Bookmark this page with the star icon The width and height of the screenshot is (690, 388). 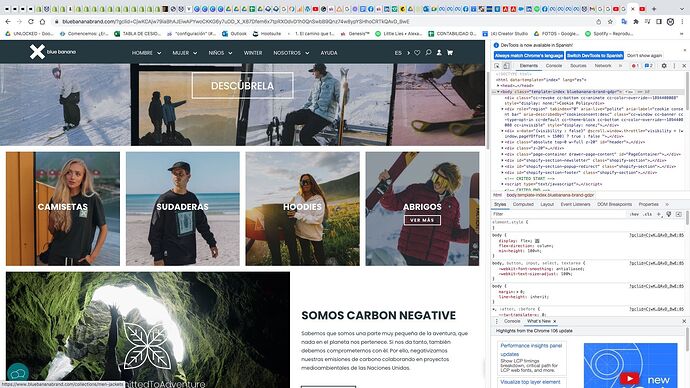pyautogui.click(x=610, y=21)
